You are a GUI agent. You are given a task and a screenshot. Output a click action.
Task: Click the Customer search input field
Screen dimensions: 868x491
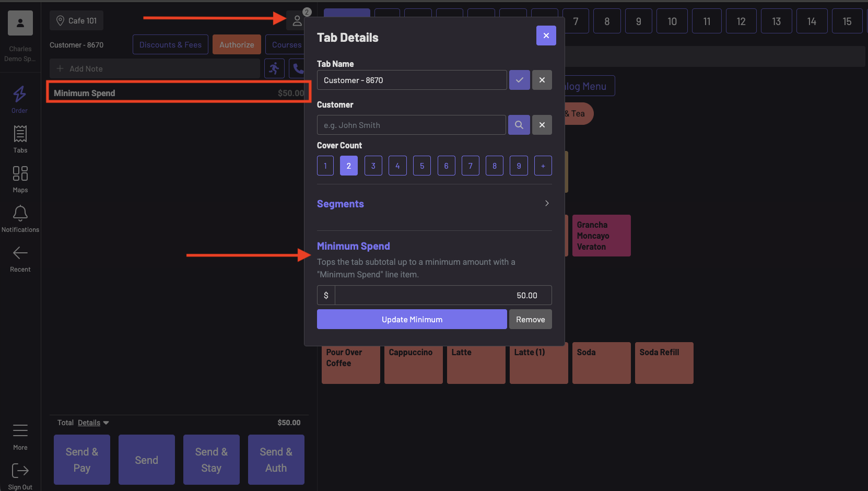pyautogui.click(x=411, y=125)
